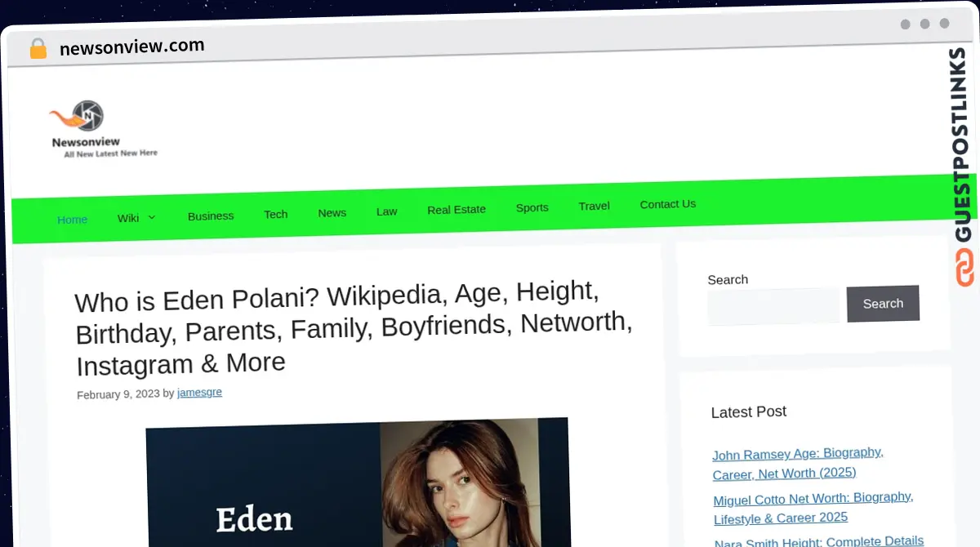This screenshot has height=547, width=980.
Task: Open the Contact Us page
Action: (x=667, y=204)
